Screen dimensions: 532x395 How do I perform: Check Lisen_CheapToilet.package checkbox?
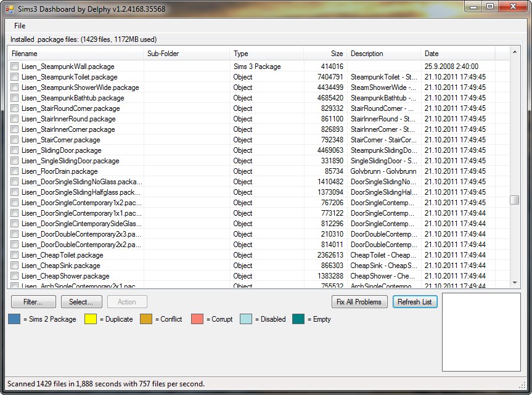coord(15,255)
